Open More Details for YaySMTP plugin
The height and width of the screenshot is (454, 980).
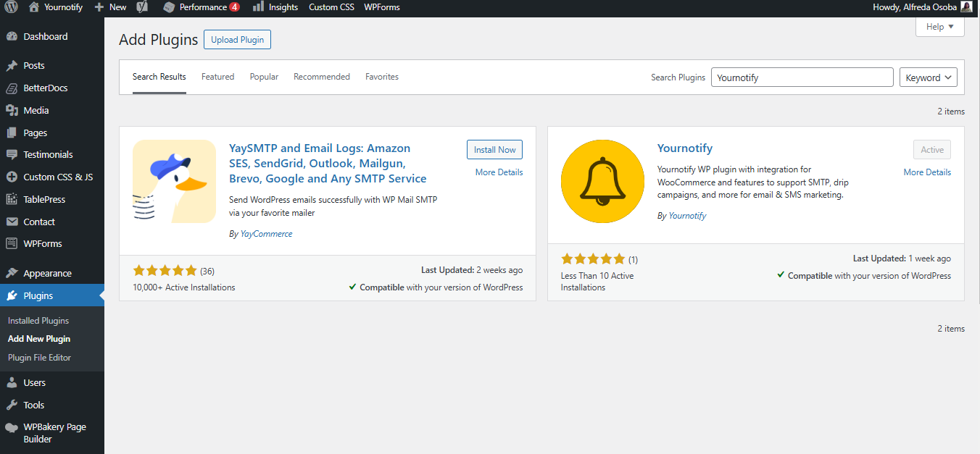click(499, 172)
